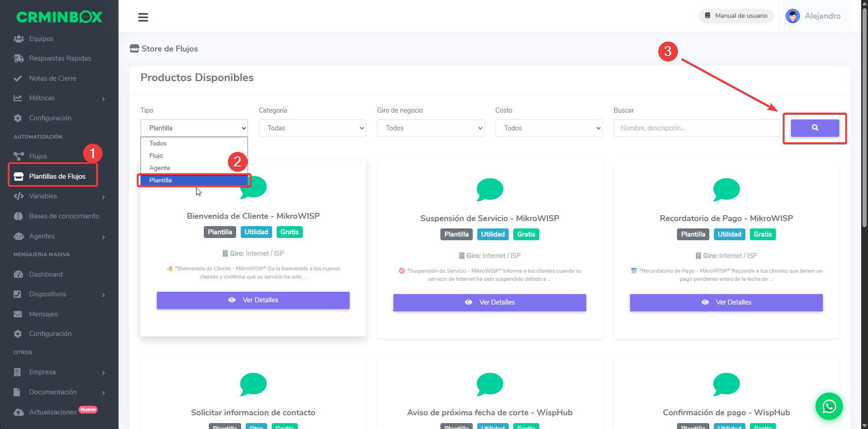Viewport: 868px width, 429px height.
Task: Click the Dashboard gauge icon
Action: click(x=18, y=274)
